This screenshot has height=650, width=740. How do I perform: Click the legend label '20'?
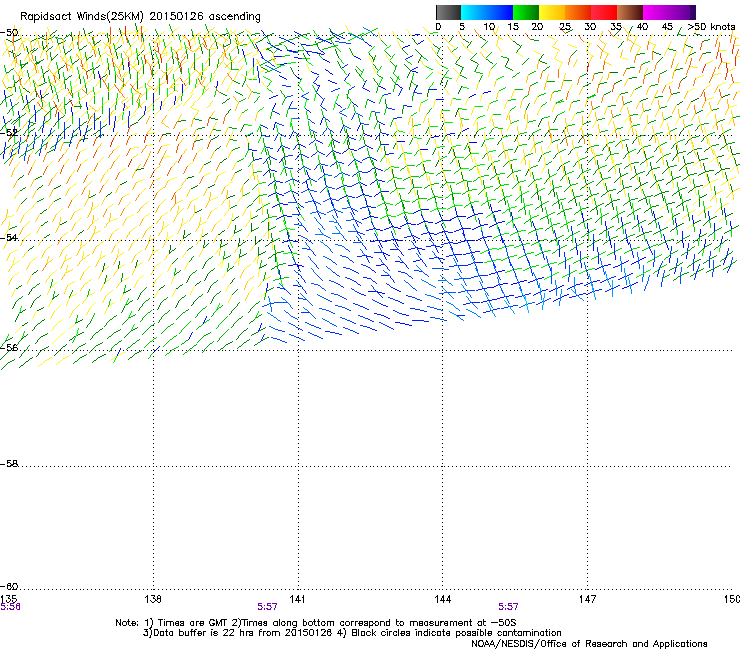[x=537, y=27]
